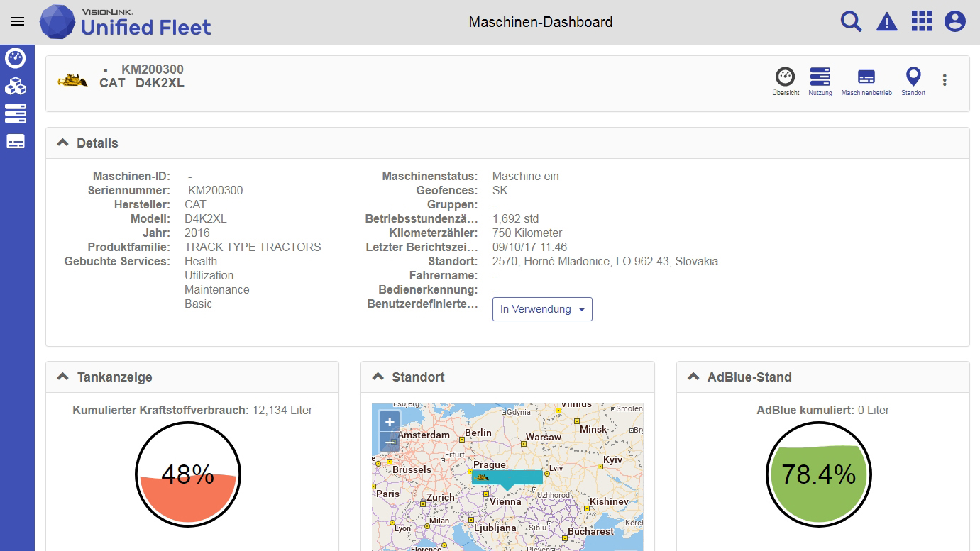Click the Kumulierter Kraftstoffverbrauch 12,134 Liter text

click(192, 410)
